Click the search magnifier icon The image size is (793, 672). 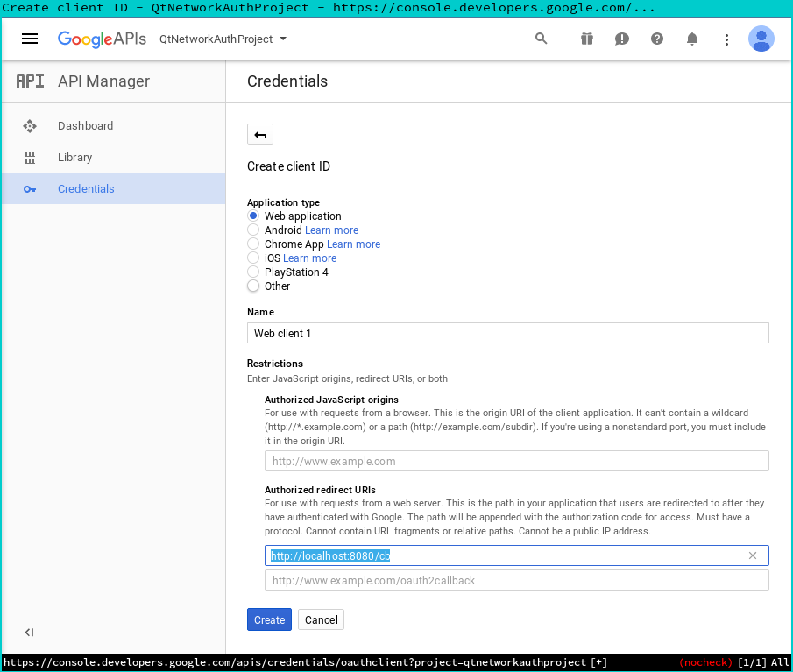point(541,39)
